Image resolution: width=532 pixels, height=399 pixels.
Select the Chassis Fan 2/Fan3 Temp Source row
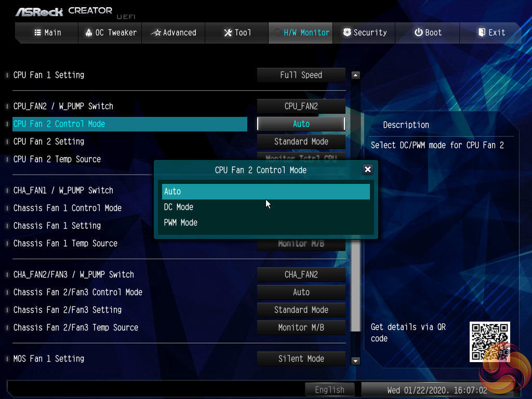pyautogui.click(x=129, y=327)
